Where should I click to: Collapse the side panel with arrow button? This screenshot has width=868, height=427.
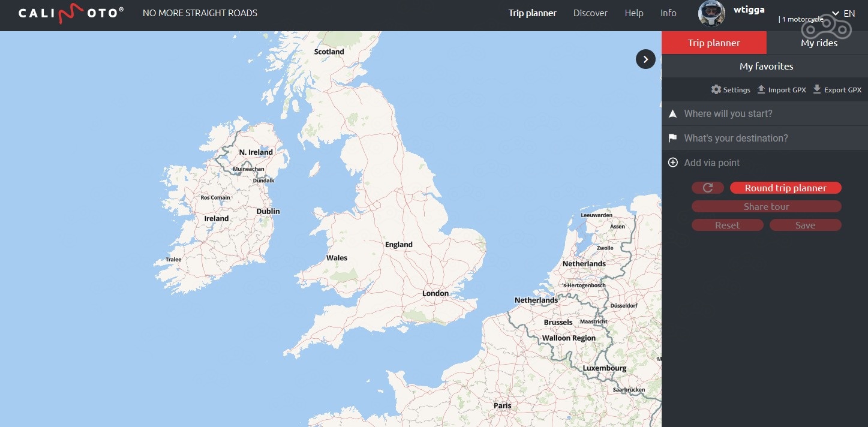tap(645, 59)
